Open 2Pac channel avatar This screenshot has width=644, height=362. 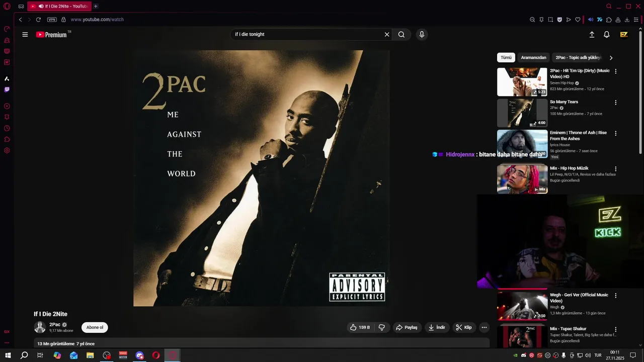click(x=40, y=327)
